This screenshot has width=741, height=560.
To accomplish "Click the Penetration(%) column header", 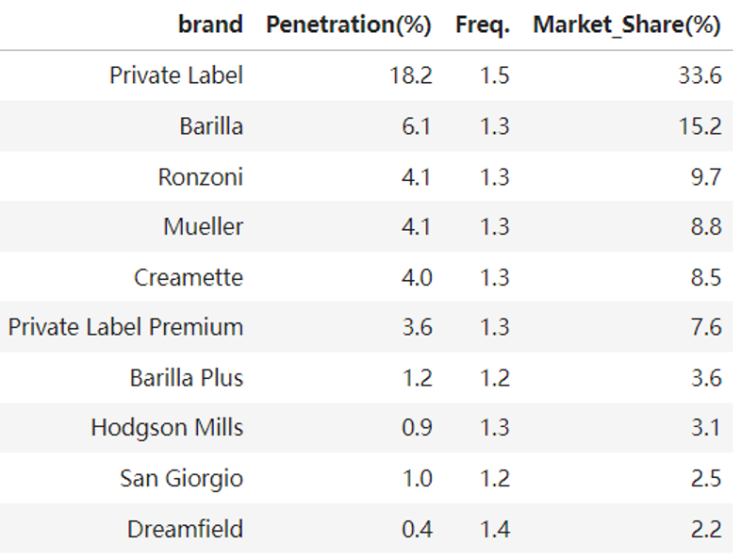I will 349,25.
